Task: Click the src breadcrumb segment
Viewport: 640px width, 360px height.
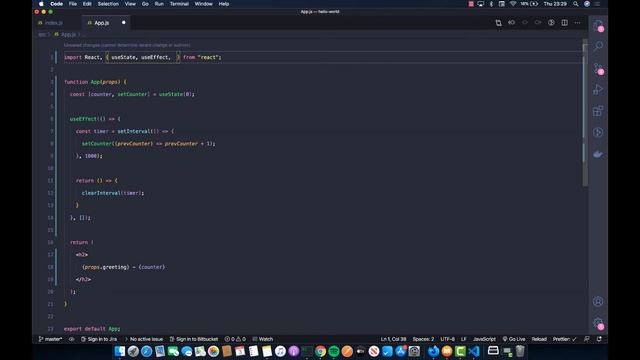Action: [x=42, y=35]
